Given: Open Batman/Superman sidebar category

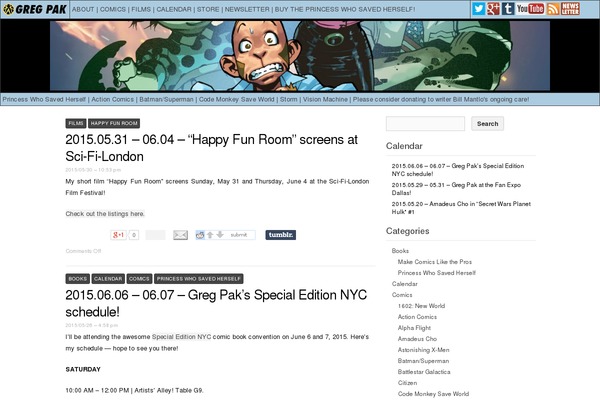Looking at the screenshot, I should click(x=423, y=361).
